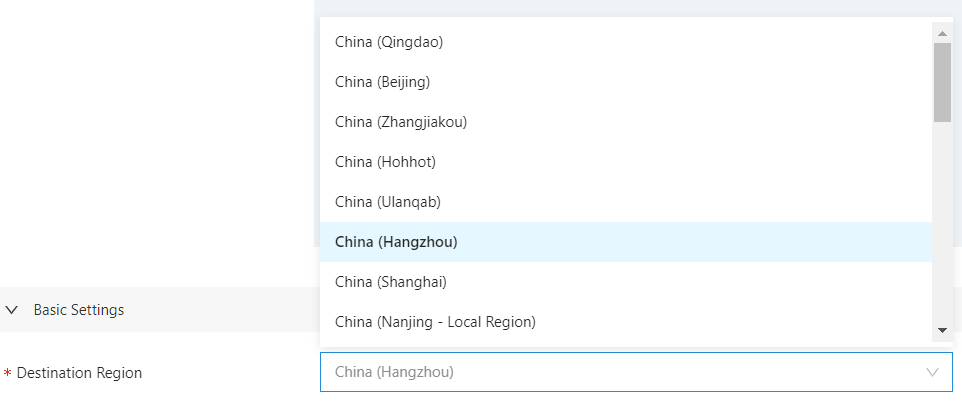This screenshot has height=403, width=962.
Task: Select China (Qingdao) from the list
Action: click(389, 42)
